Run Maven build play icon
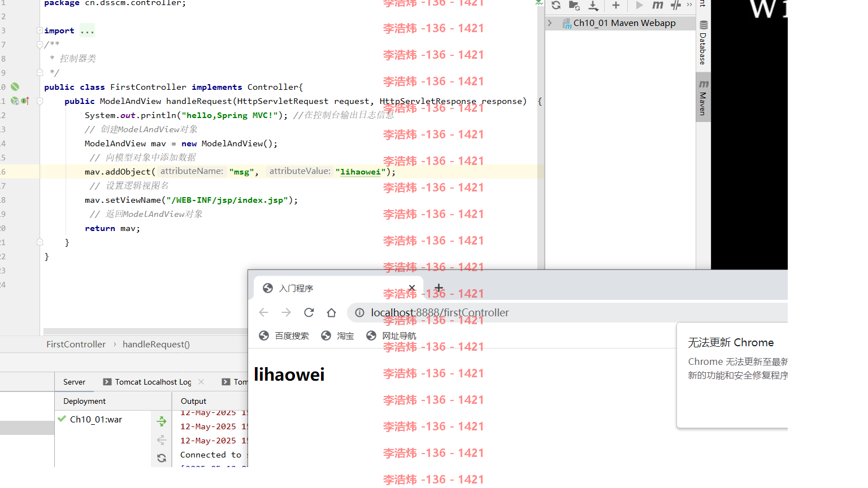Viewport: 868px width, 488px height. [639, 5]
